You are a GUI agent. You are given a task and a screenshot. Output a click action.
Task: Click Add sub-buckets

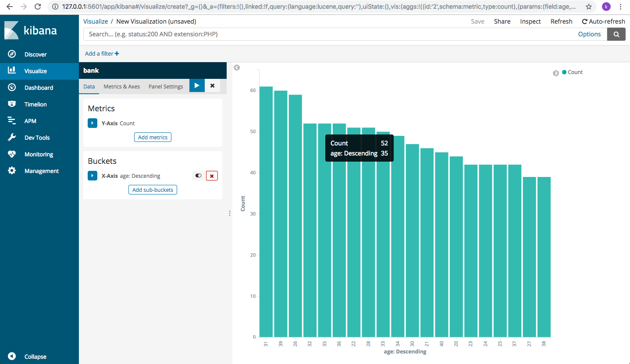(x=153, y=190)
